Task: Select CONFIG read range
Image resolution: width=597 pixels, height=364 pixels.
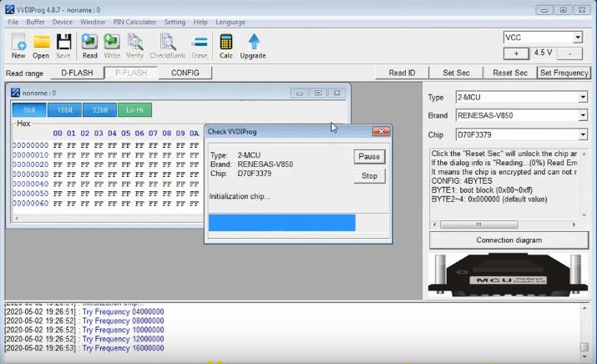Action: pos(185,73)
